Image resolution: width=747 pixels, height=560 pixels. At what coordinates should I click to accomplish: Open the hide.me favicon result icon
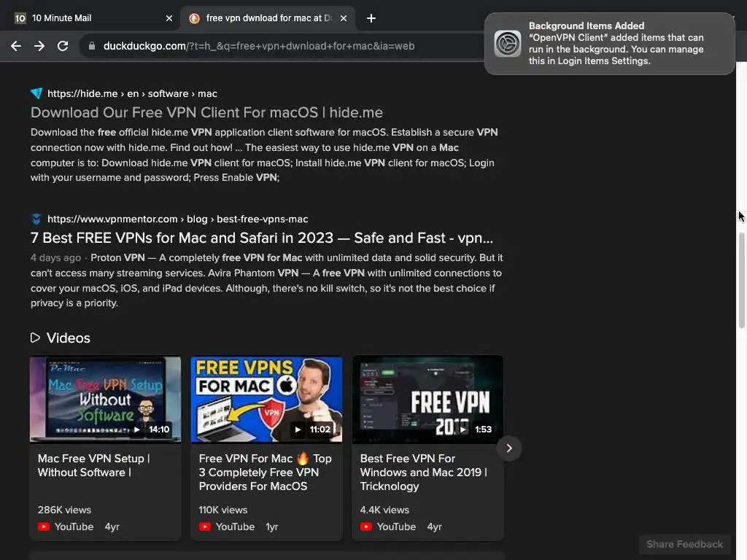click(36, 93)
